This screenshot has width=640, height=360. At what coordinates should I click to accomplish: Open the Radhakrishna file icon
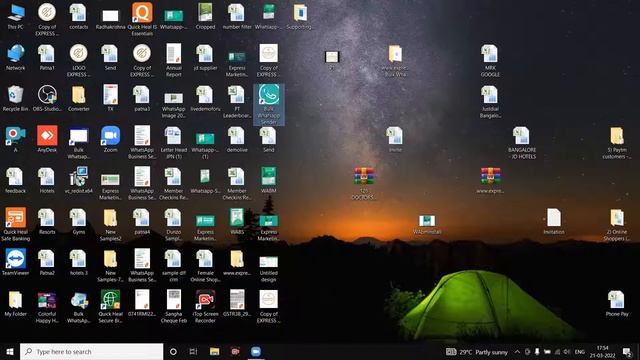pos(110,20)
